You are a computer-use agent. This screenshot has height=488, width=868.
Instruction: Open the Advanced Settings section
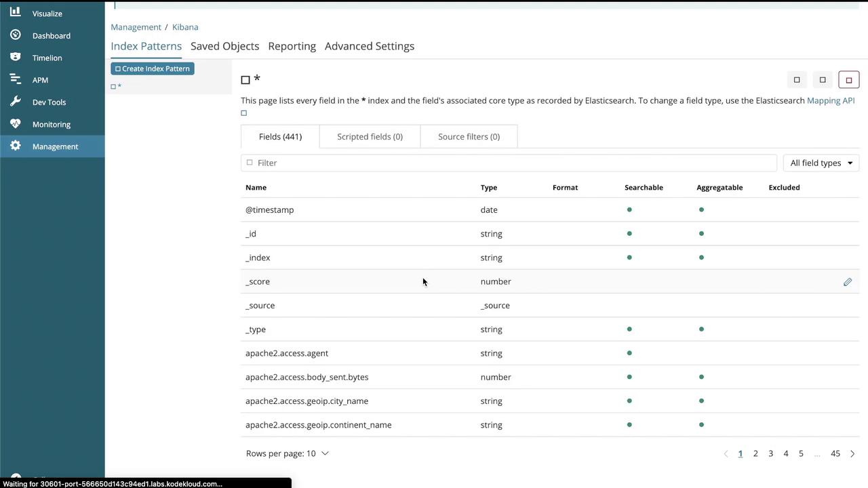point(369,46)
